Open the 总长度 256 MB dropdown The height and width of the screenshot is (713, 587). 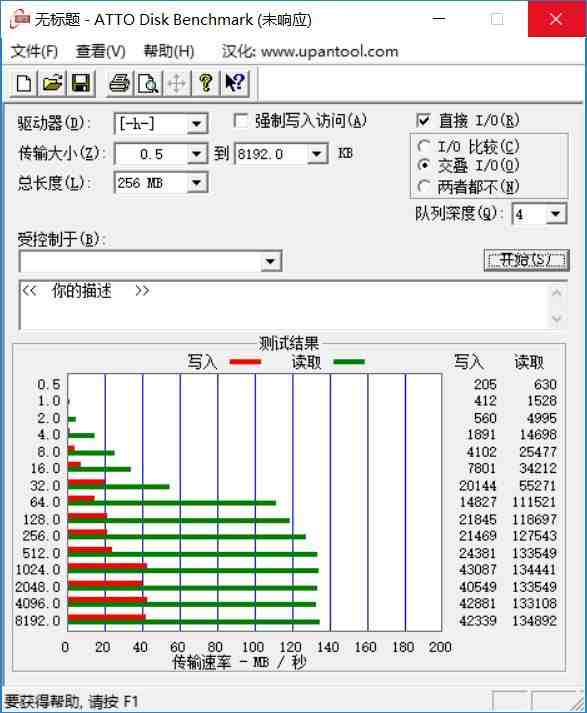pyautogui.click(x=196, y=183)
